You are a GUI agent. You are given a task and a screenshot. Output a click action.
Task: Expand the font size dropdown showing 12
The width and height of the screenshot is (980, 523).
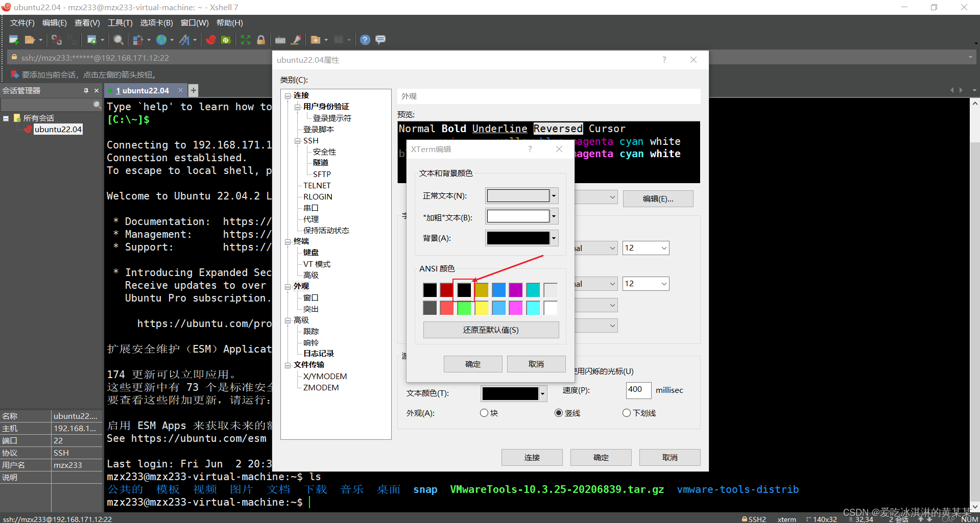pyautogui.click(x=664, y=248)
